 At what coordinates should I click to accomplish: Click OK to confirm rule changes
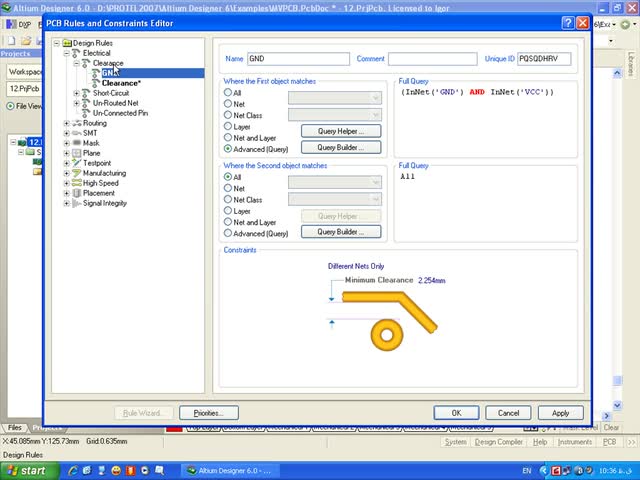[456, 413]
